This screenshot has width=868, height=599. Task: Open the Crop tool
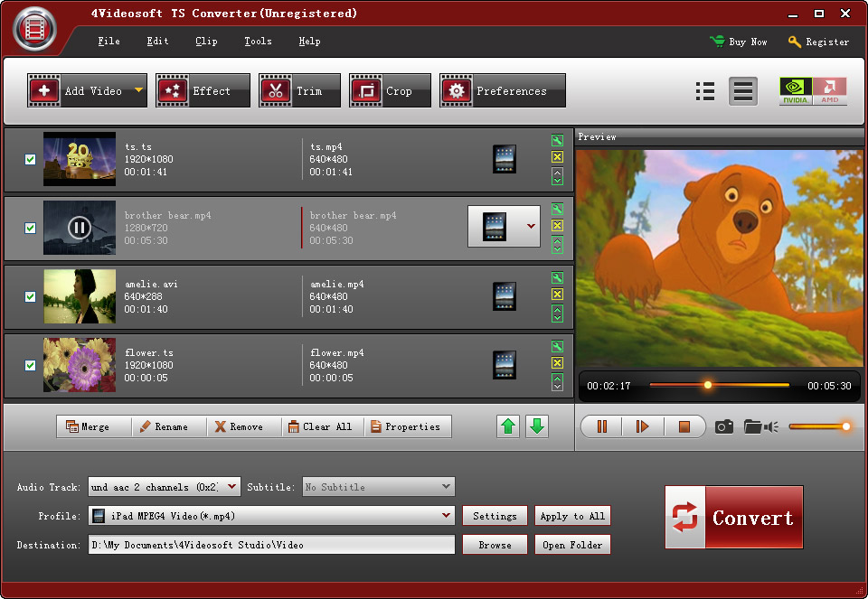tap(389, 90)
